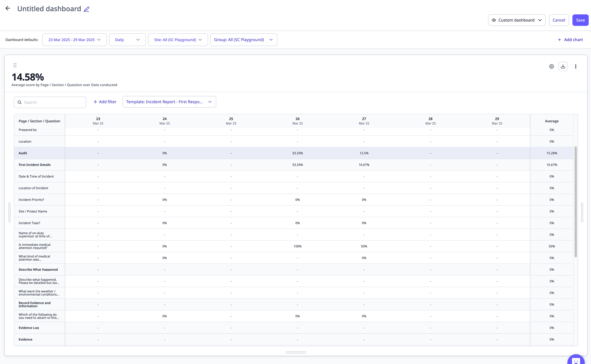The image size is (591, 364).
Task: Select the Audit row label
Action: click(x=23, y=153)
